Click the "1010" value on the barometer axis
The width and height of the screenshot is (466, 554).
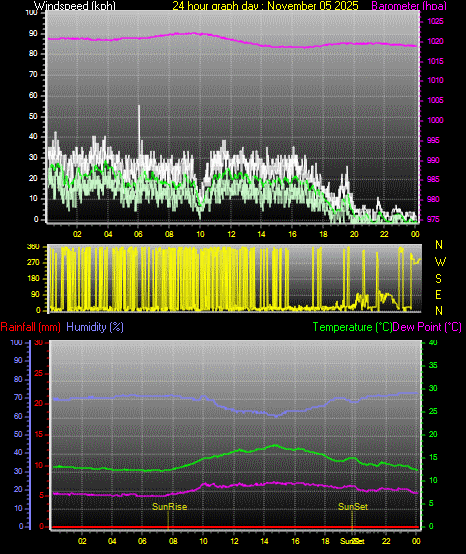435,81
